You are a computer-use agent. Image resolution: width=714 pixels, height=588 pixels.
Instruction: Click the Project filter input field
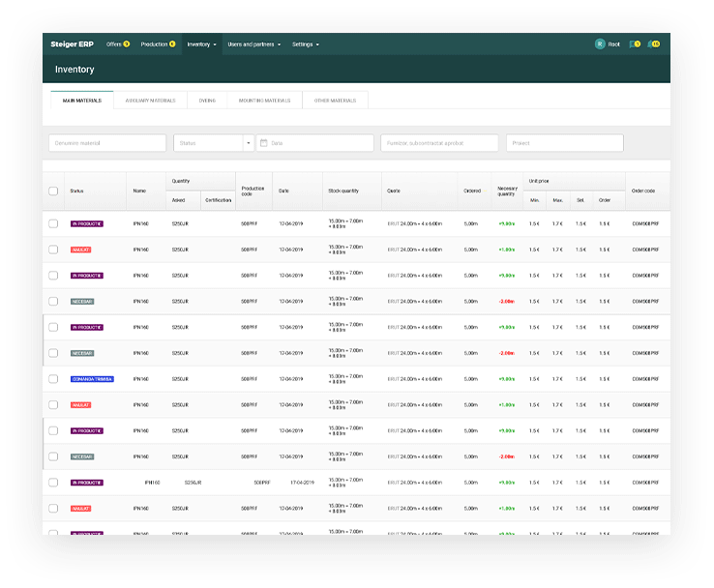[x=564, y=143]
